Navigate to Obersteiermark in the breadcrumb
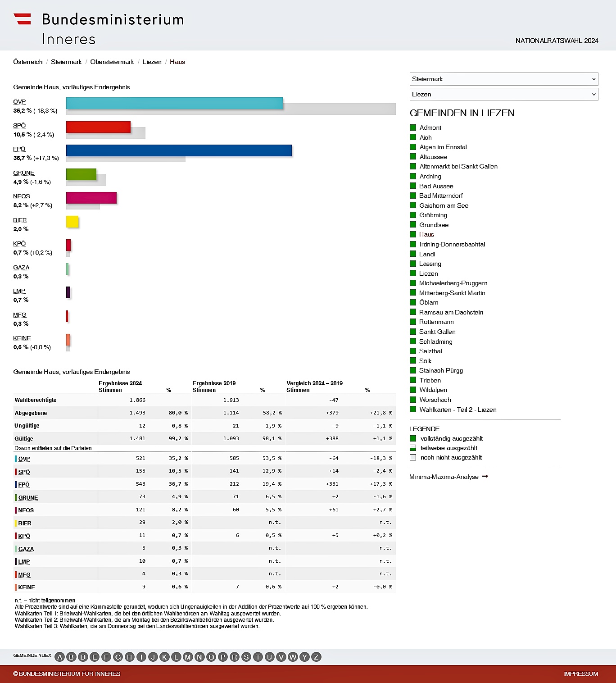616x683 pixels. point(112,62)
